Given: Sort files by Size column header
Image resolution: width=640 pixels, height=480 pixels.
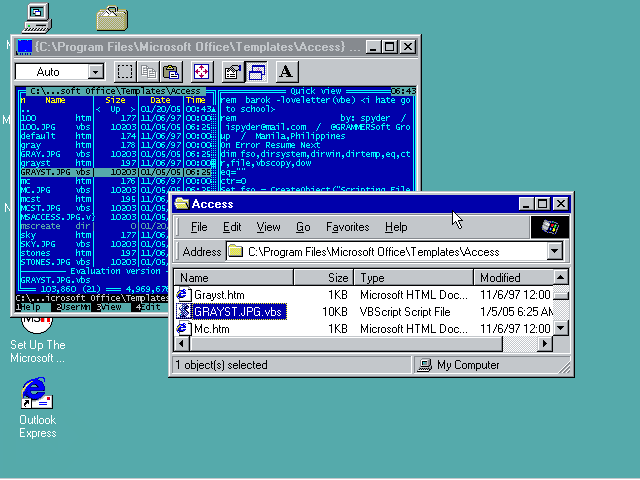Looking at the screenshot, I should pyautogui.click(x=324, y=278).
